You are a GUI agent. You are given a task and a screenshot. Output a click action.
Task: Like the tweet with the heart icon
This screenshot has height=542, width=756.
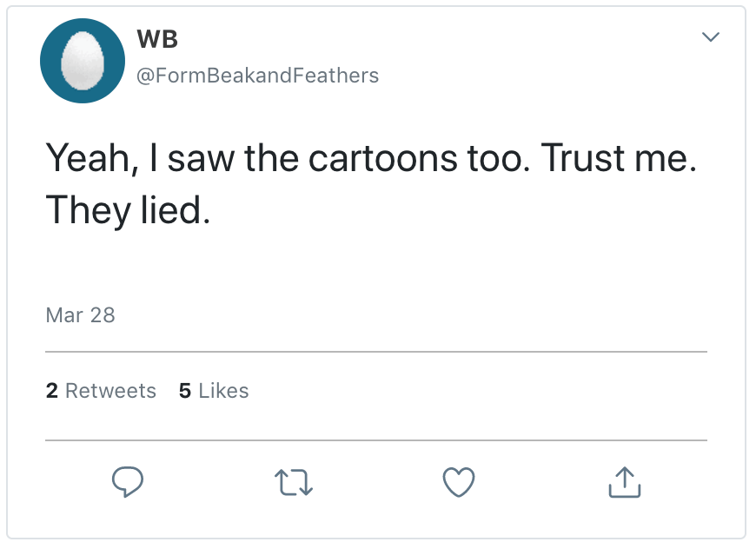pyautogui.click(x=459, y=482)
